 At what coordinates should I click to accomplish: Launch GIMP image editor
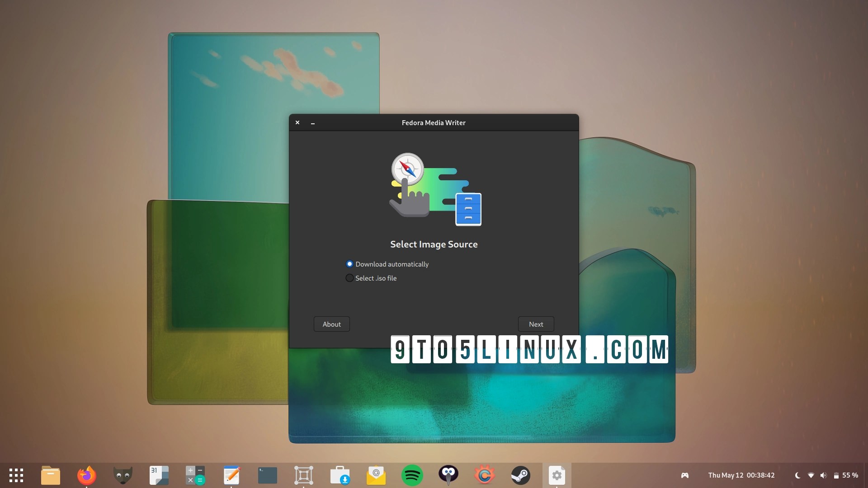[x=123, y=475]
